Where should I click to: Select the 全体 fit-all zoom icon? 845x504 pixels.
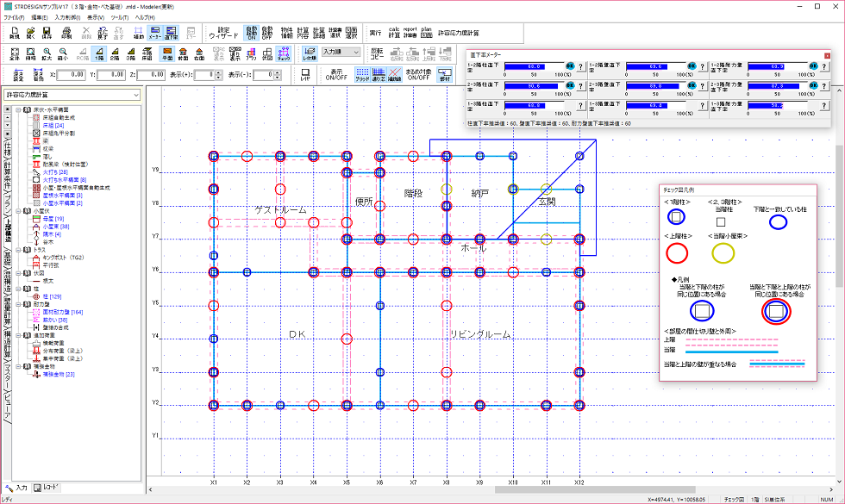[x=14, y=54]
